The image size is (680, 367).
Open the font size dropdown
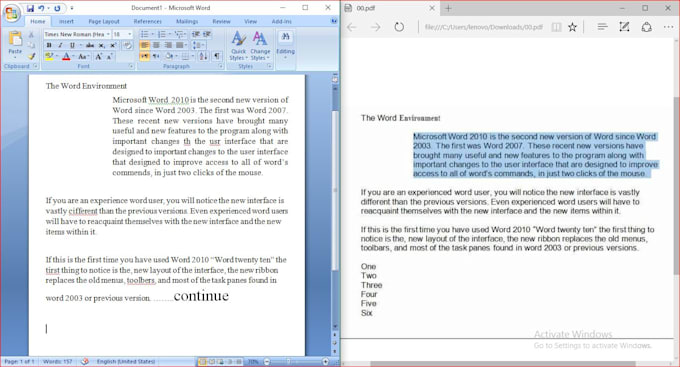(x=129, y=34)
